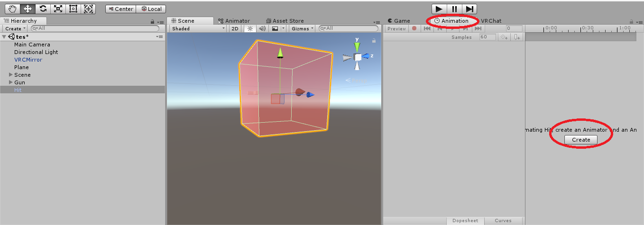
Task: Start Play mode in editor
Action: [439, 9]
